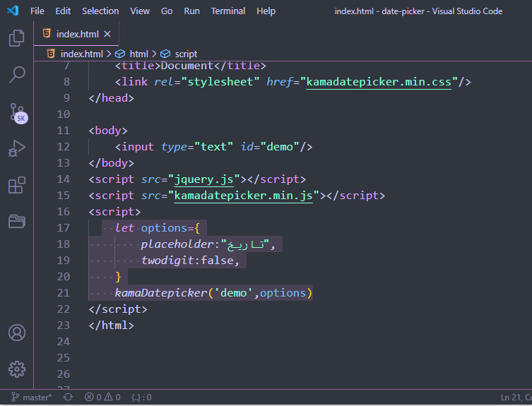Select the index.html editor tab

pyautogui.click(x=73, y=34)
